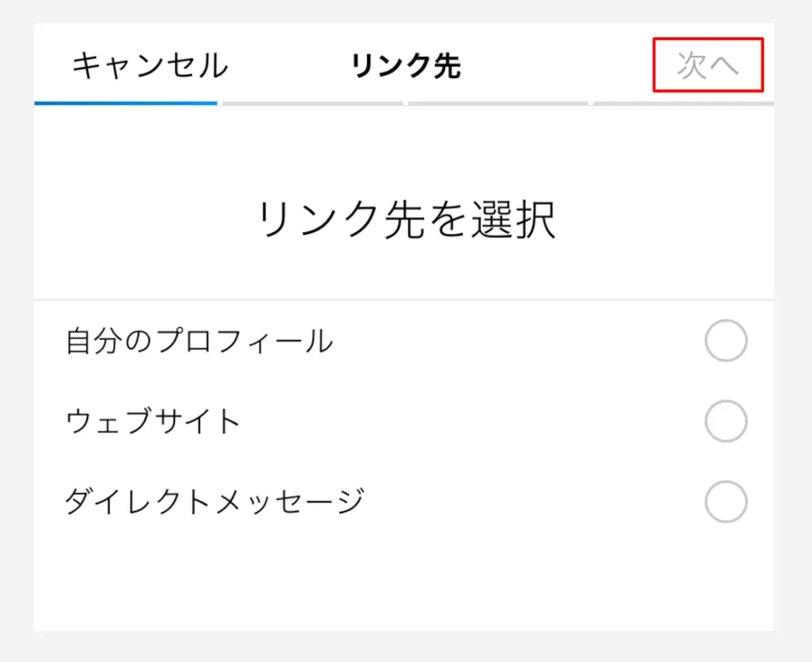Click the highlighted 次へ option top right

(x=708, y=66)
